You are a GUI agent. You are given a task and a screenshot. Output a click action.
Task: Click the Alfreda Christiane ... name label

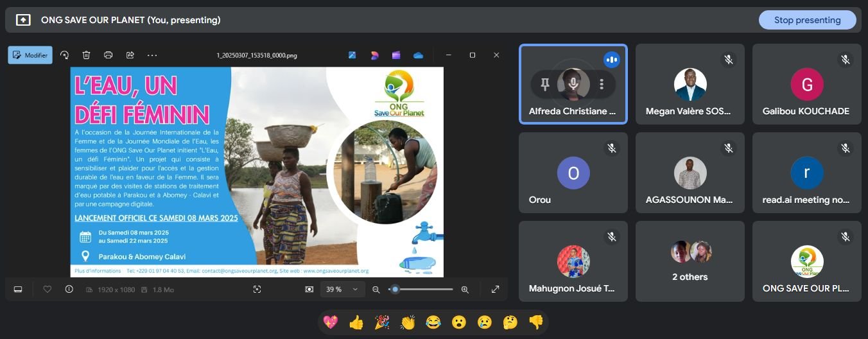tap(572, 111)
